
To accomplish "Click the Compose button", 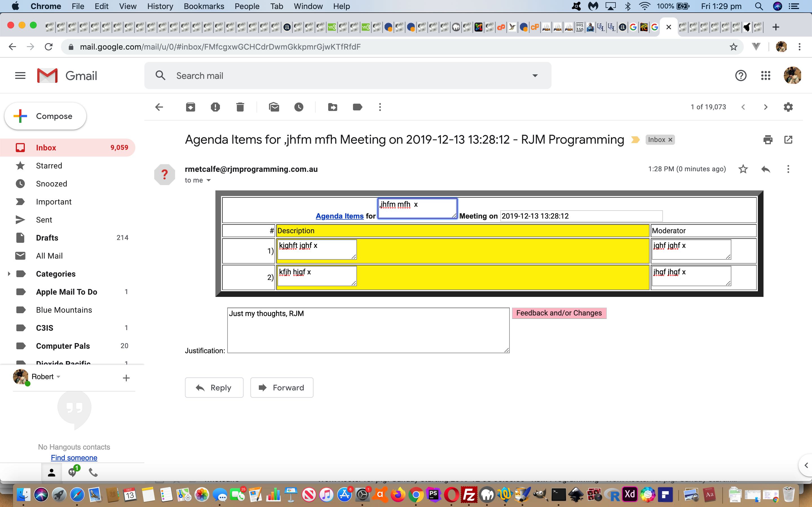I will point(45,116).
